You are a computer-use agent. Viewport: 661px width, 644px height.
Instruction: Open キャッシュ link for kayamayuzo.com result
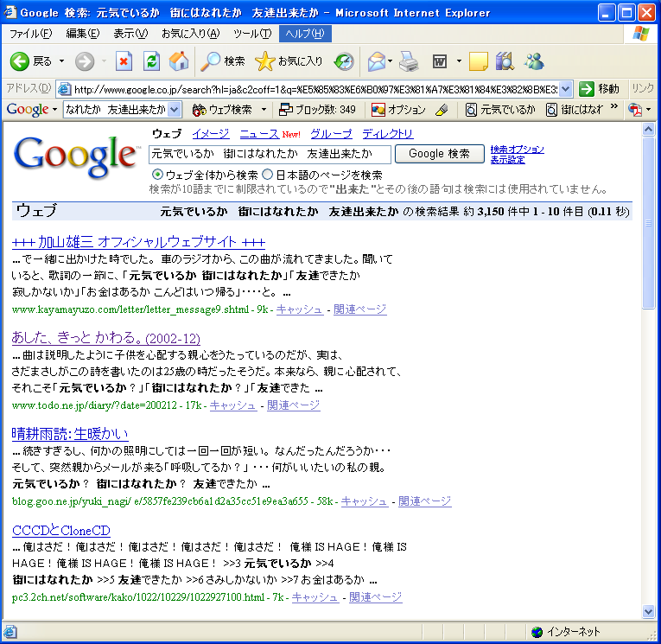point(300,309)
